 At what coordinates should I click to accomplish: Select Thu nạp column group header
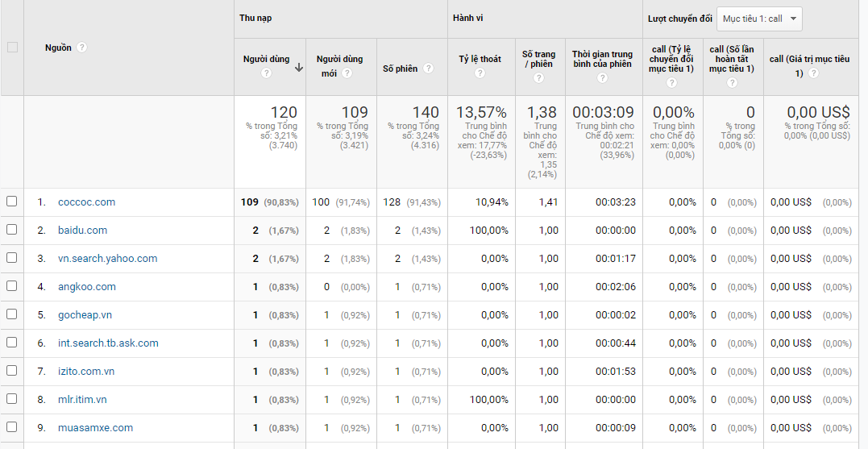(x=255, y=19)
